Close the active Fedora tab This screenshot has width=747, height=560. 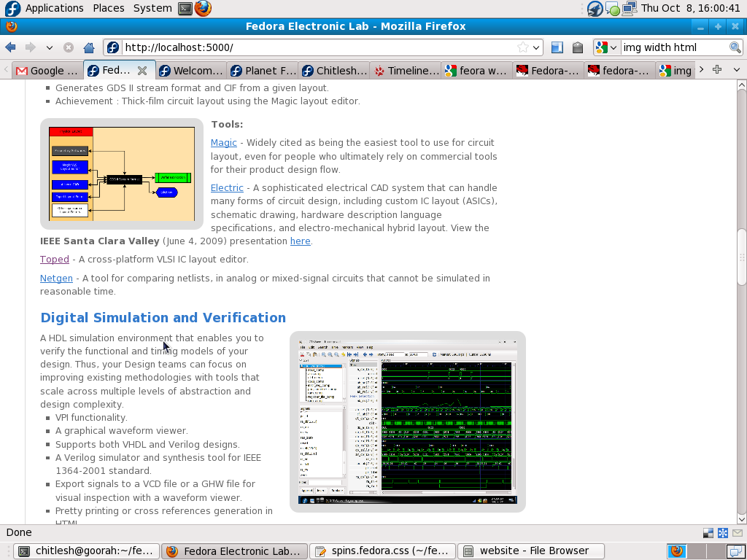click(142, 71)
